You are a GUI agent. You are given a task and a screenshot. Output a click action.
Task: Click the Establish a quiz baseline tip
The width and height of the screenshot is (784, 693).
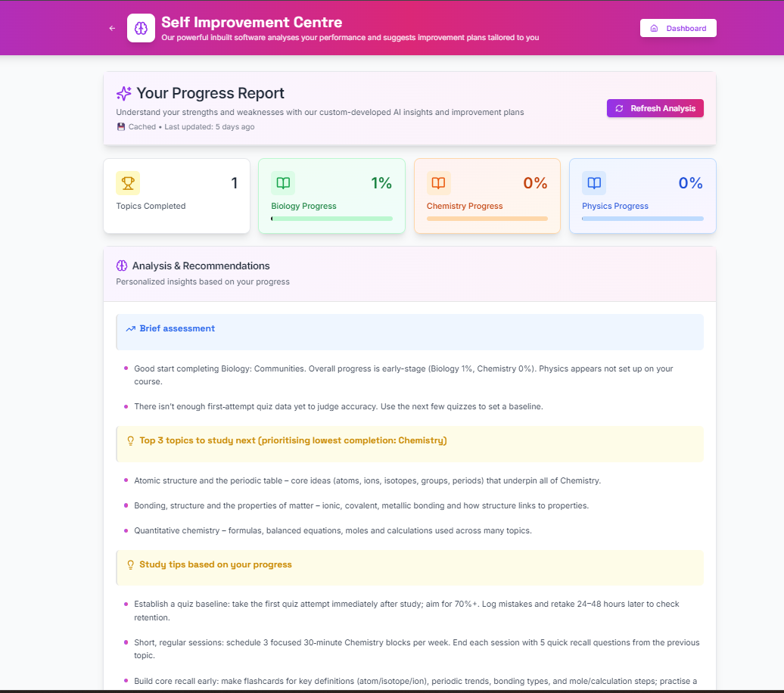click(406, 611)
